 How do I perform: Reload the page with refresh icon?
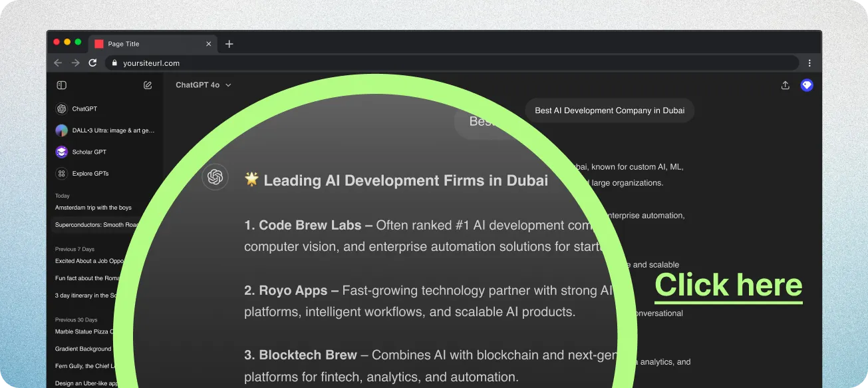pyautogui.click(x=92, y=63)
